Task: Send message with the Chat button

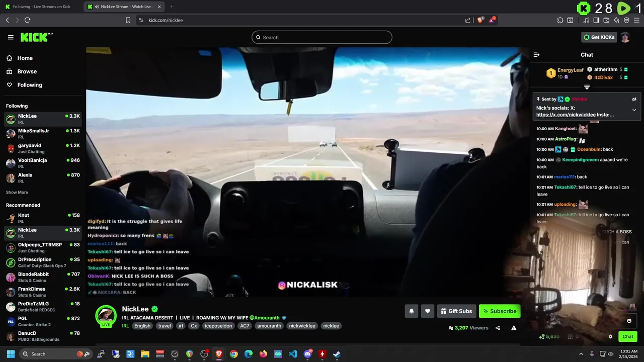Action: (628, 337)
